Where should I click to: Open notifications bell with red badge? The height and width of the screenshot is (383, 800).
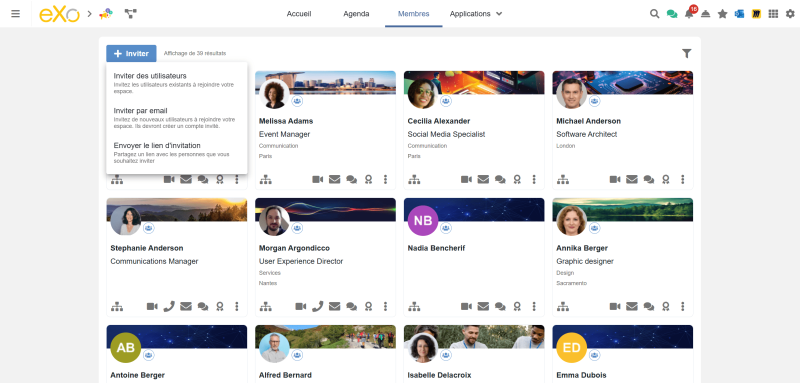tap(689, 13)
